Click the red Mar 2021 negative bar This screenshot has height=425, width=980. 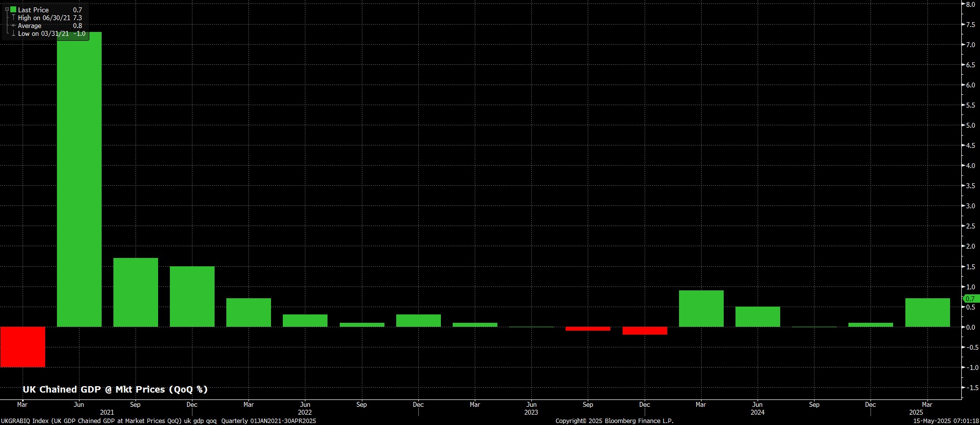[x=23, y=347]
